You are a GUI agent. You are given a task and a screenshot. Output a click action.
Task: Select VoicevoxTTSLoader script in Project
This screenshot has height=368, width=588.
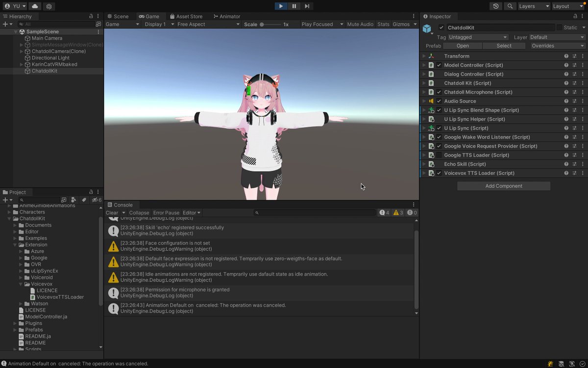60,297
